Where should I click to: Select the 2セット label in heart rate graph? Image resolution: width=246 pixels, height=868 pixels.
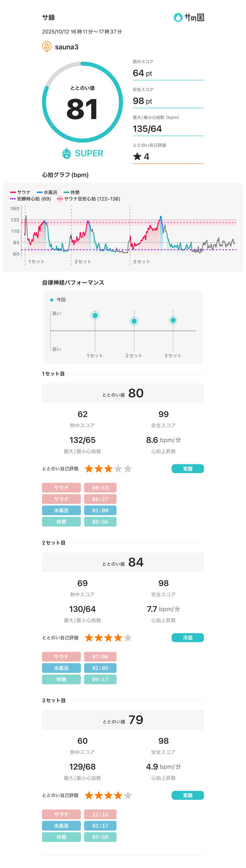83,262
